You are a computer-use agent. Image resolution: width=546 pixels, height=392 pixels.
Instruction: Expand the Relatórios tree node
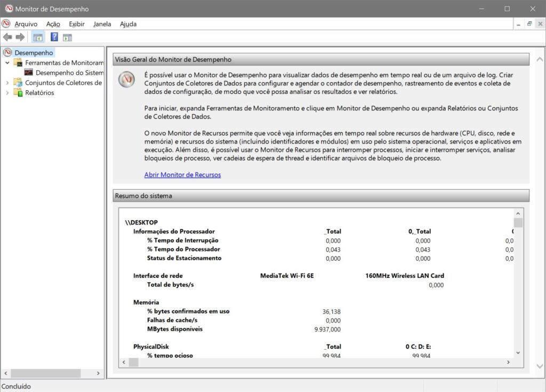(7, 93)
